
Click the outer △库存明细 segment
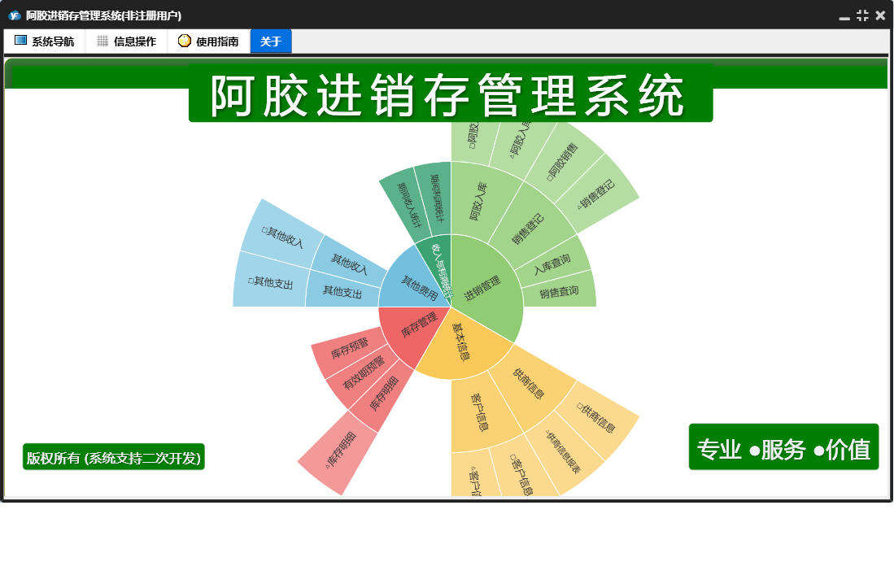point(341,450)
